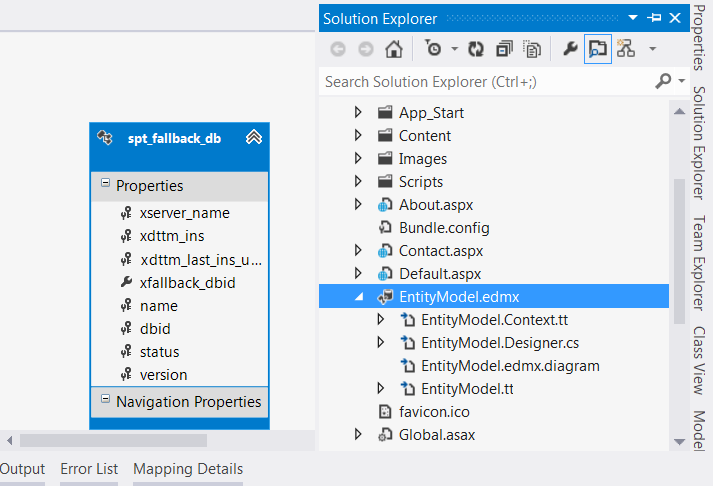
Task: Click the Collapse All toolbar icon
Action: [504, 48]
